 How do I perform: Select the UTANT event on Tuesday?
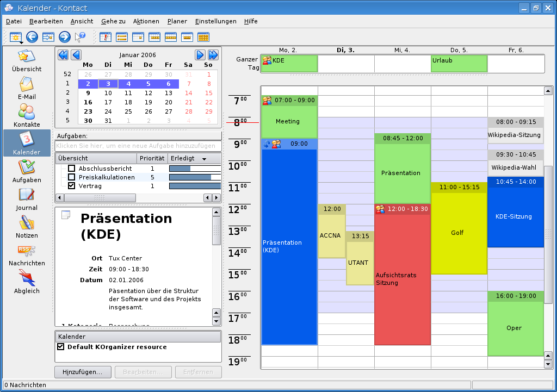(x=360, y=258)
